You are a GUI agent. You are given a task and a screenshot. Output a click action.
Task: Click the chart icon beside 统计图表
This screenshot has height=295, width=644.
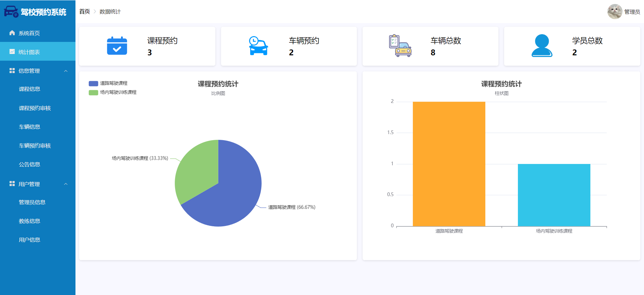click(x=12, y=52)
